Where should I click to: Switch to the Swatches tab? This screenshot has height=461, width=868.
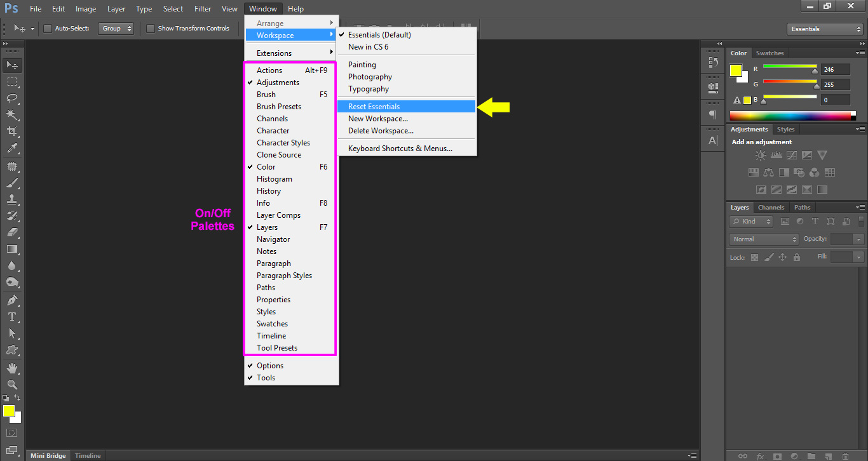click(x=770, y=53)
